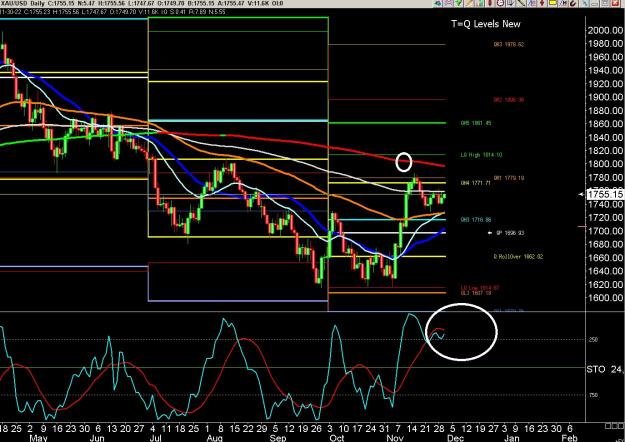Click the yellow rectangle note icon

(x=552, y=3)
